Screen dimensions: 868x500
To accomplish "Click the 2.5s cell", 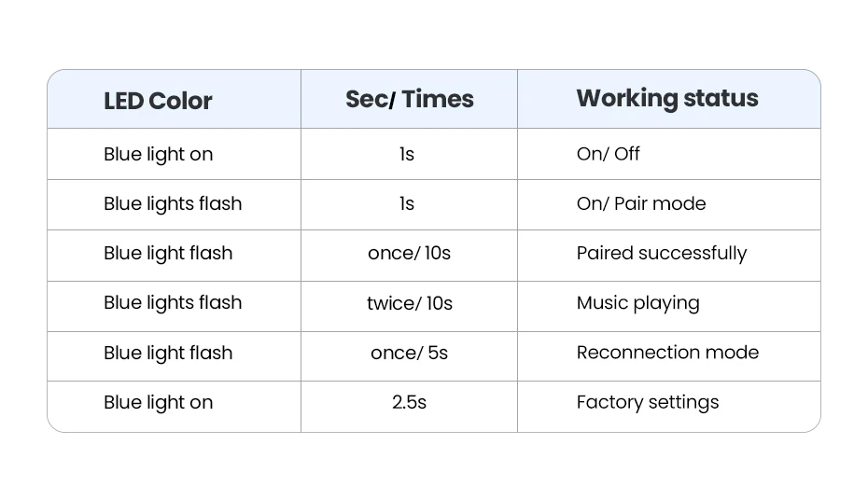I will click(409, 402).
